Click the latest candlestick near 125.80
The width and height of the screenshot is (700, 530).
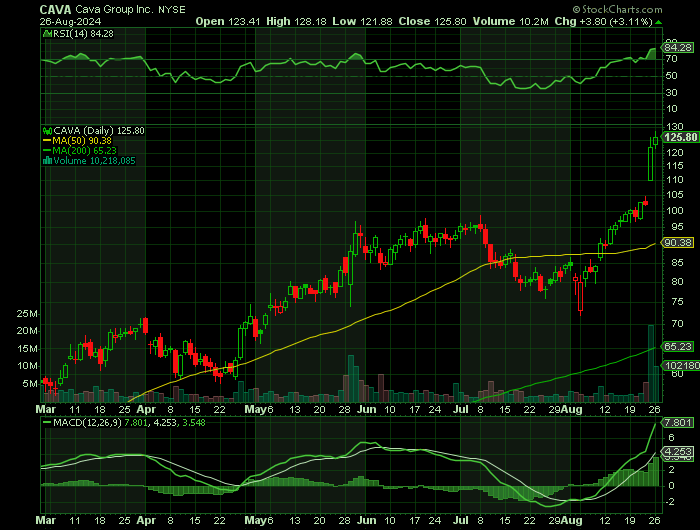click(x=655, y=141)
